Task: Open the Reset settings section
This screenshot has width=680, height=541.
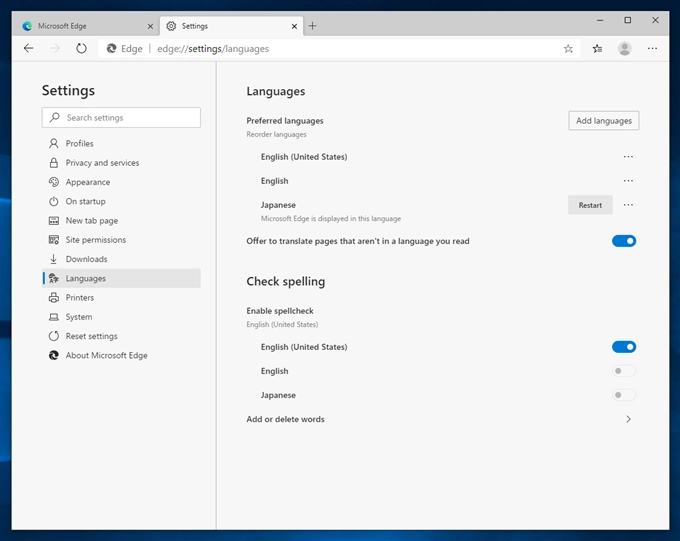Action: [121, 336]
